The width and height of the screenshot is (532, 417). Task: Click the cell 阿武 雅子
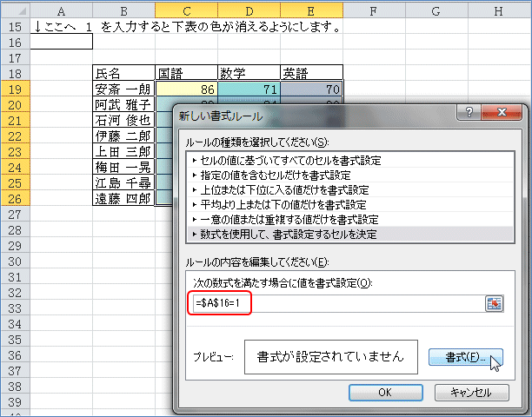[x=123, y=104]
